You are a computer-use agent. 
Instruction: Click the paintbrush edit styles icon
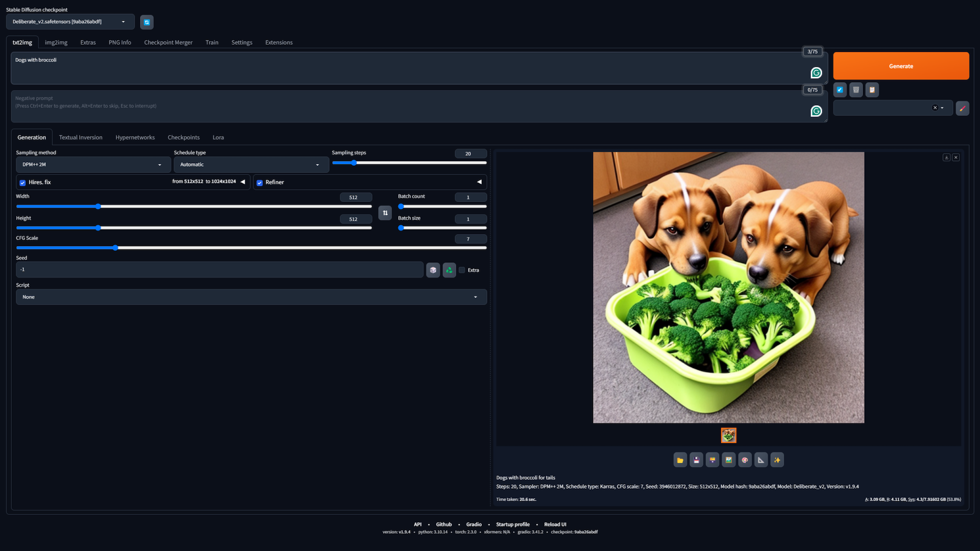click(x=962, y=108)
